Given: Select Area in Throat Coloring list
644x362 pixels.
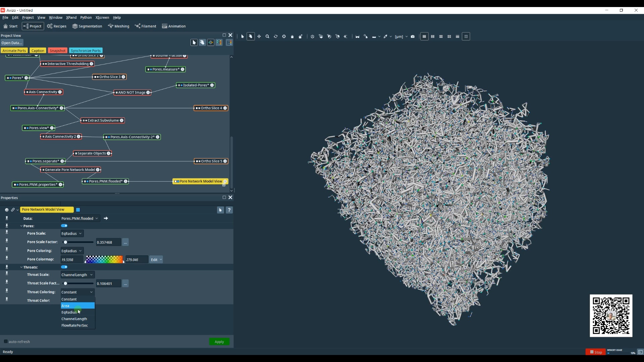Looking at the screenshot, I should coord(77,306).
